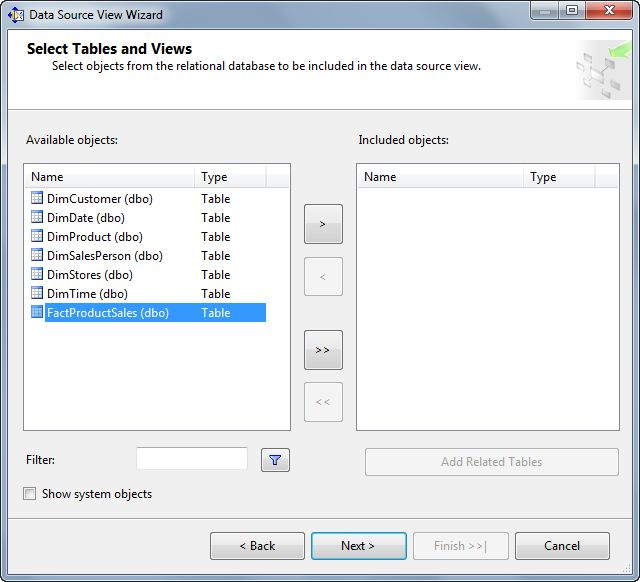Maximize the wizard window
The width and height of the screenshot is (640, 582).
pos(572,10)
